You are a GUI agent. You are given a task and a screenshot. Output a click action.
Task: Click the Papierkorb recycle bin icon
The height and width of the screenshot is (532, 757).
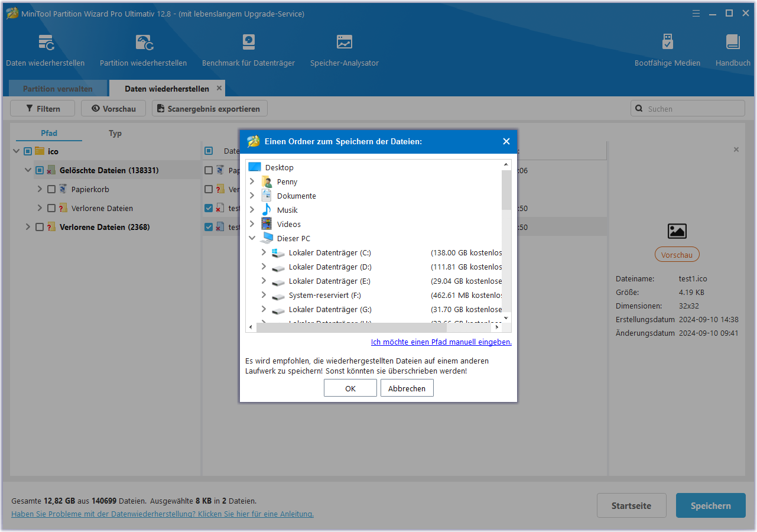[x=63, y=189]
